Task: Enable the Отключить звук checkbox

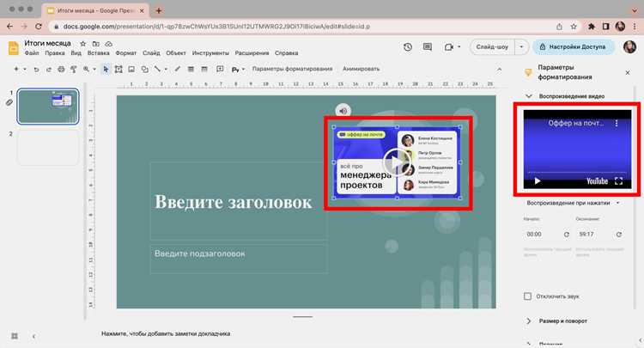Action: 528,296
